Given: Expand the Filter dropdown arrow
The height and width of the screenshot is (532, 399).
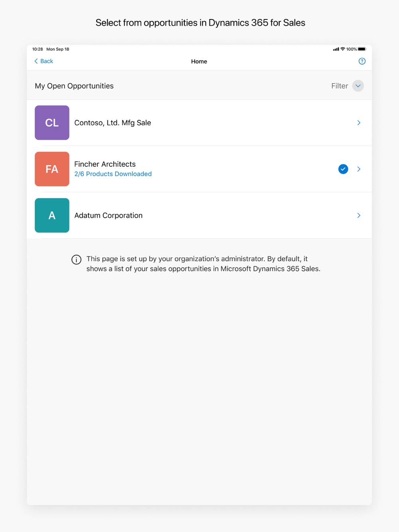Looking at the screenshot, I should 358,86.
